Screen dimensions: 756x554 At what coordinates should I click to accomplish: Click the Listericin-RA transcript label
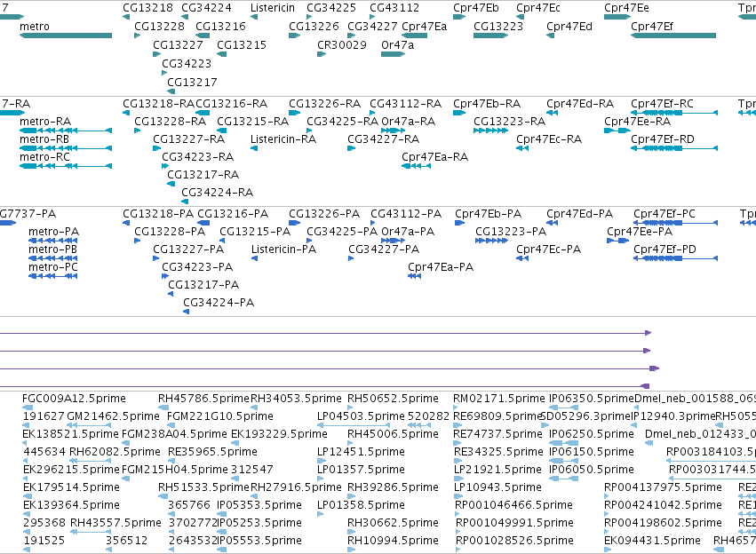coord(283,139)
